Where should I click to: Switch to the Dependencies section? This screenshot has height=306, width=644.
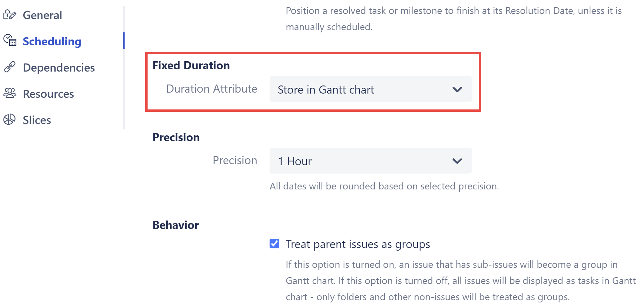(x=59, y=68)
